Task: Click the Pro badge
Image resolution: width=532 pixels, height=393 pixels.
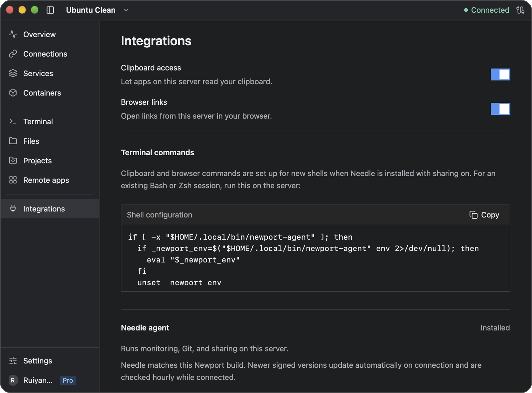Action: point(68,380)
